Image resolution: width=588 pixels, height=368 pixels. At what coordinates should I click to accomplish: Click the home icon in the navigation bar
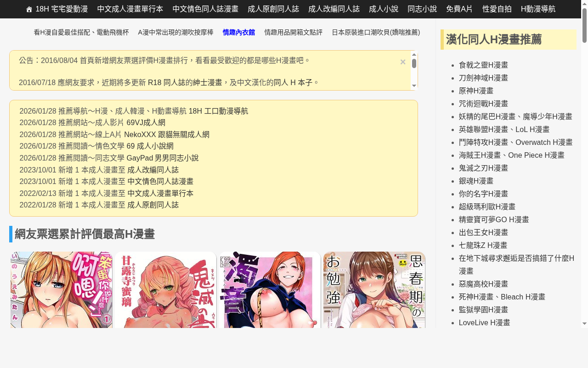click(28, 9)
